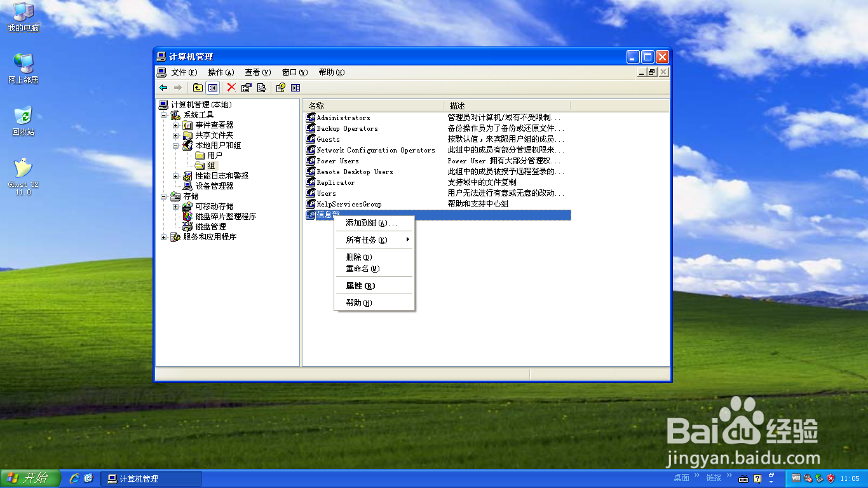Collapse the 存储 tree node
The image size is (868, 488).
(164, 196)
